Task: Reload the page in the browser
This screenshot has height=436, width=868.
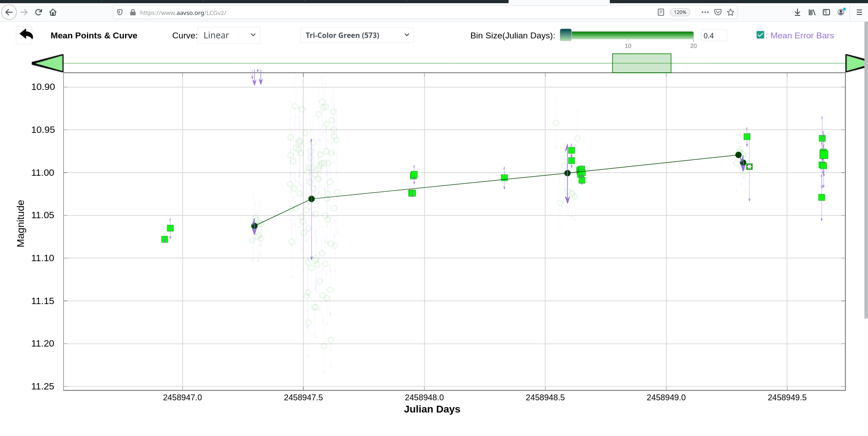Action: point(38,12)
